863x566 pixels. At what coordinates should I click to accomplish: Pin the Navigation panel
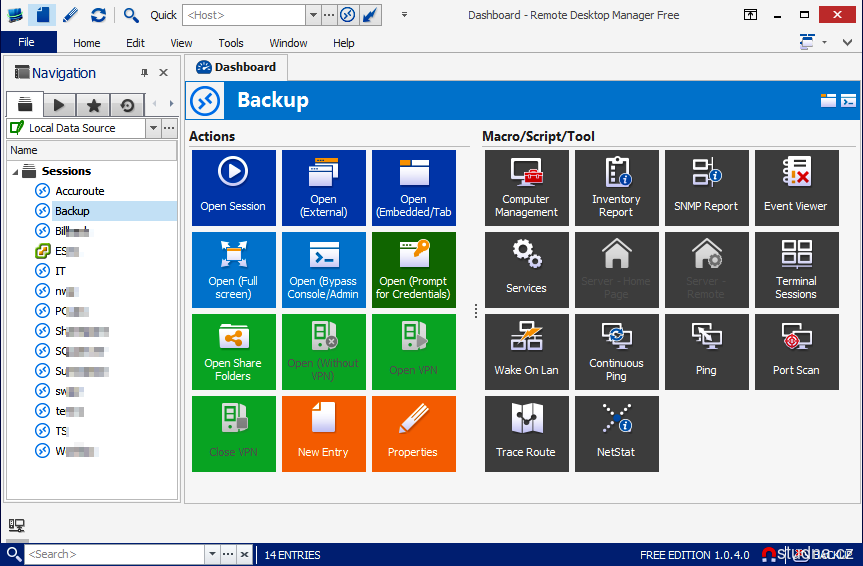point(144,73)
